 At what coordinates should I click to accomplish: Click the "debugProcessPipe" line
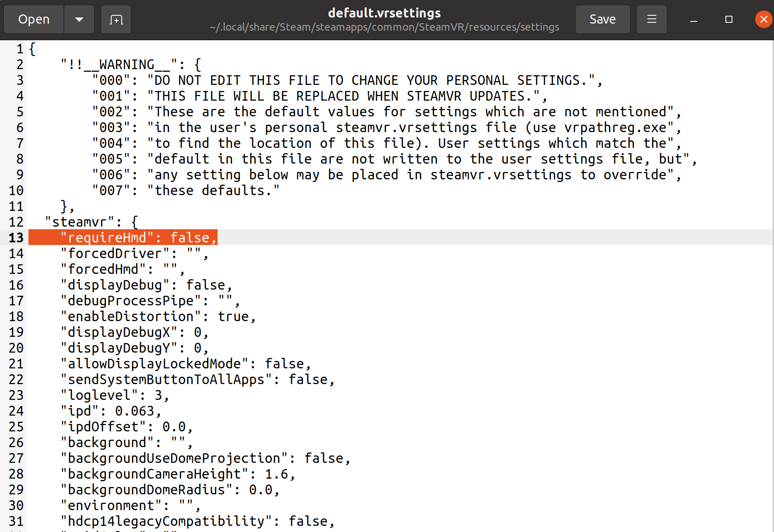(150, 301)
